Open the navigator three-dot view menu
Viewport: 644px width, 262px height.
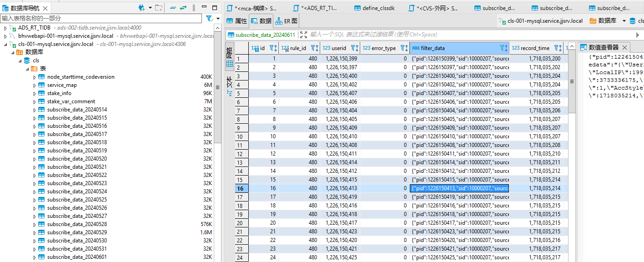click(x=194, y=8)
